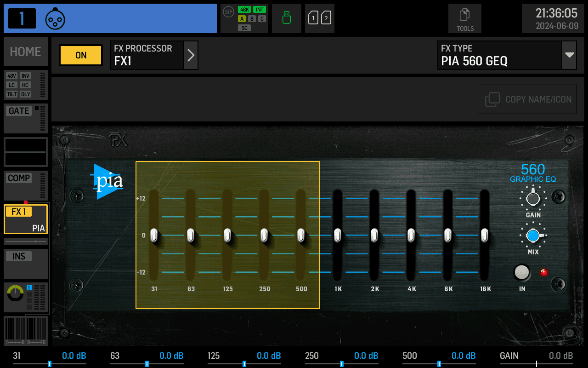The image size is (588, 368).
Task: Open the COMP processing tab
Action: [26, 186]
